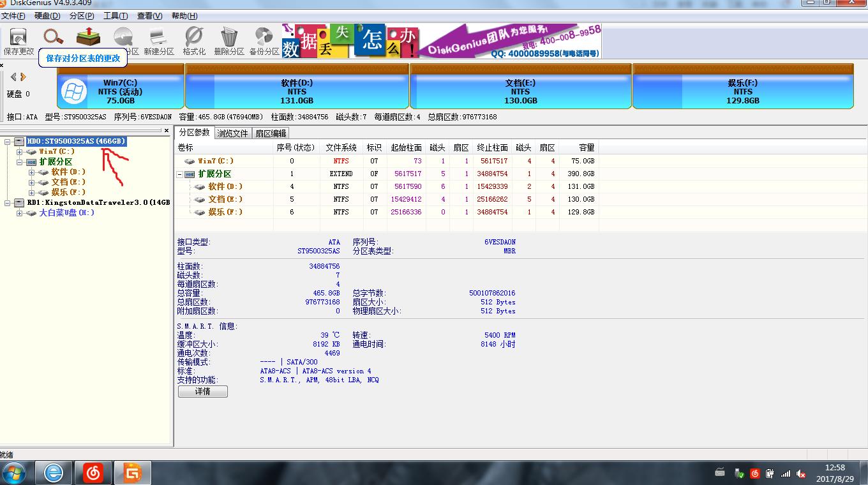868x485 pixels.
Task: Expand the 大白菜U盘(H:) tree node
Action: pos(20,213)
